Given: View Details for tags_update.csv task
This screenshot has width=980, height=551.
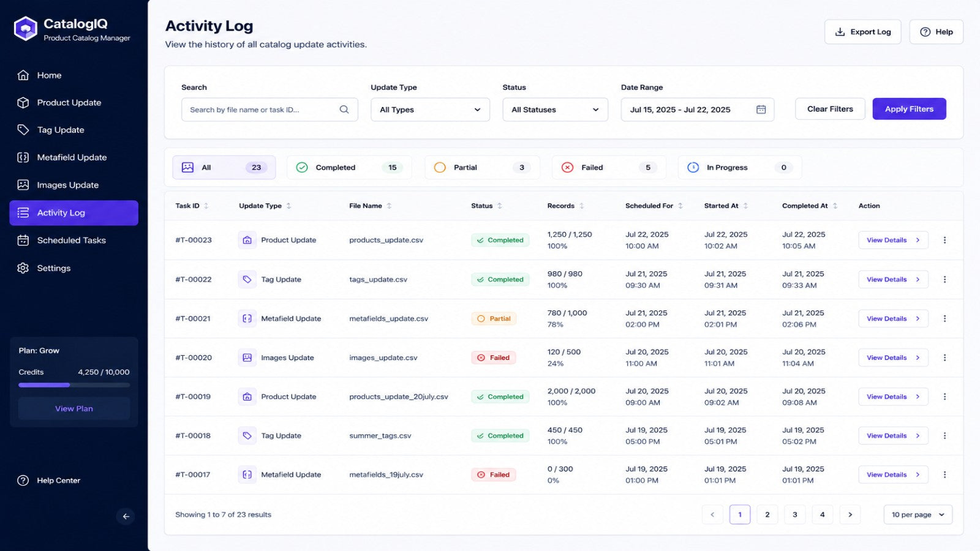Looking at the screenshot, I should (x=893, y=279).
